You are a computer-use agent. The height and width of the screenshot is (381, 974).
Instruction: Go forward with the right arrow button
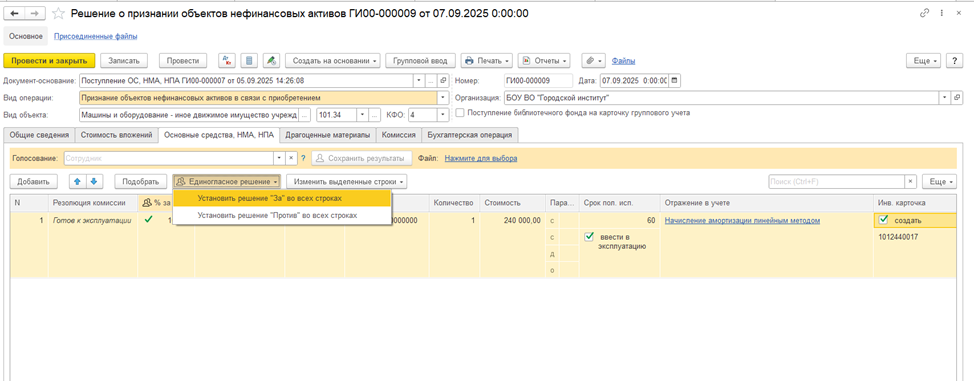coord(35,13)
